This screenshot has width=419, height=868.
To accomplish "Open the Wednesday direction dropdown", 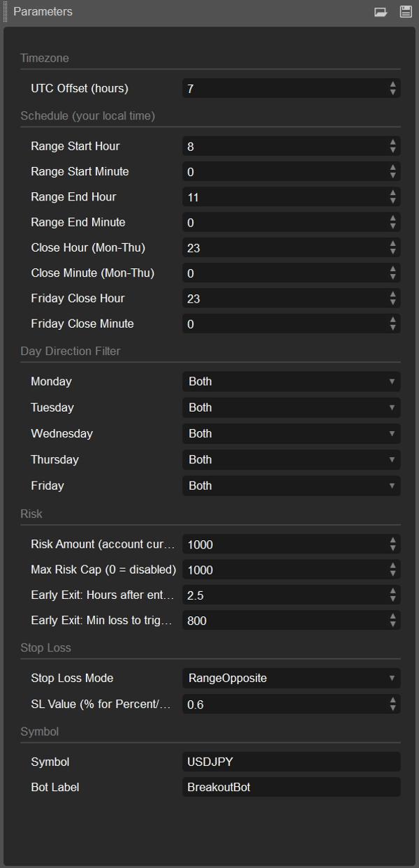I will [x=291, y=434].
